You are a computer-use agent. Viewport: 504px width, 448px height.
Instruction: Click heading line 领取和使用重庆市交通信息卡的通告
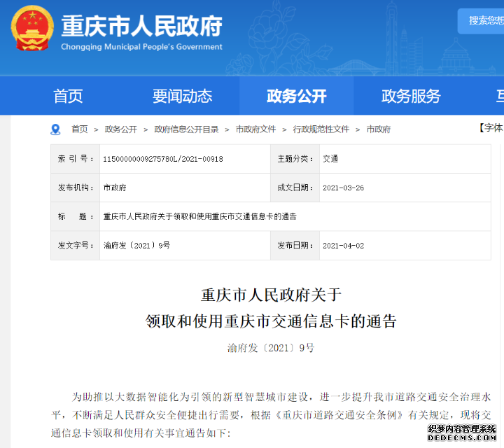pos(271,321)
